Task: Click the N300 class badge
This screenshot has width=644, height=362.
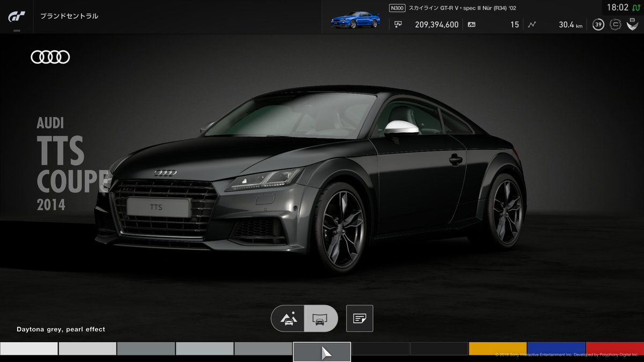Action: [x=397, y=8]
